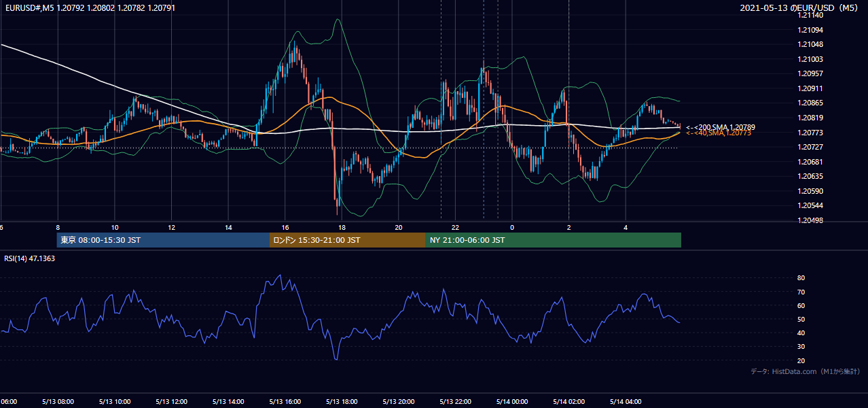Screen dimensions: 868x408
Task: Click the 5/13 22:00 time axis label
Action: coord(456,402)
